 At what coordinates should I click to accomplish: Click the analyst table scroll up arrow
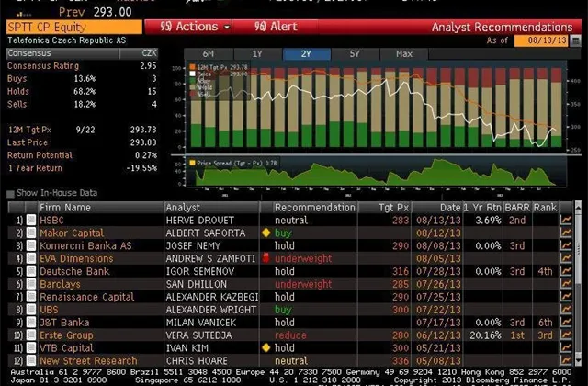[x=578, y=206]
